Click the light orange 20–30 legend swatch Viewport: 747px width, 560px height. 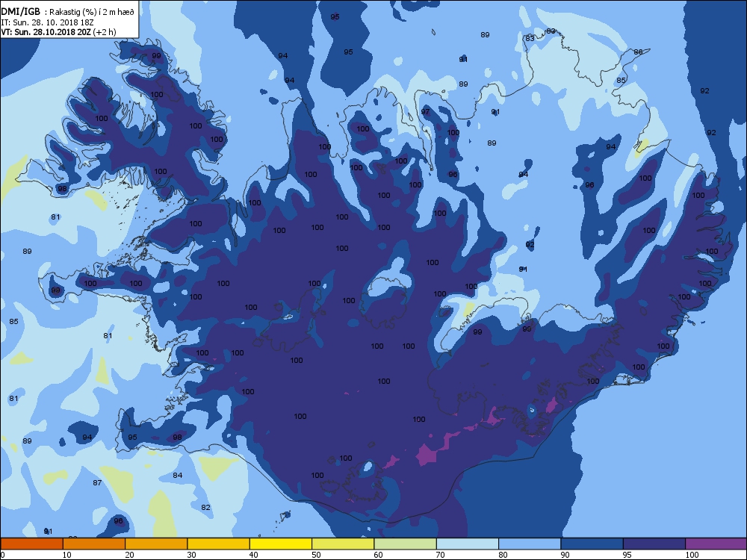156,544
